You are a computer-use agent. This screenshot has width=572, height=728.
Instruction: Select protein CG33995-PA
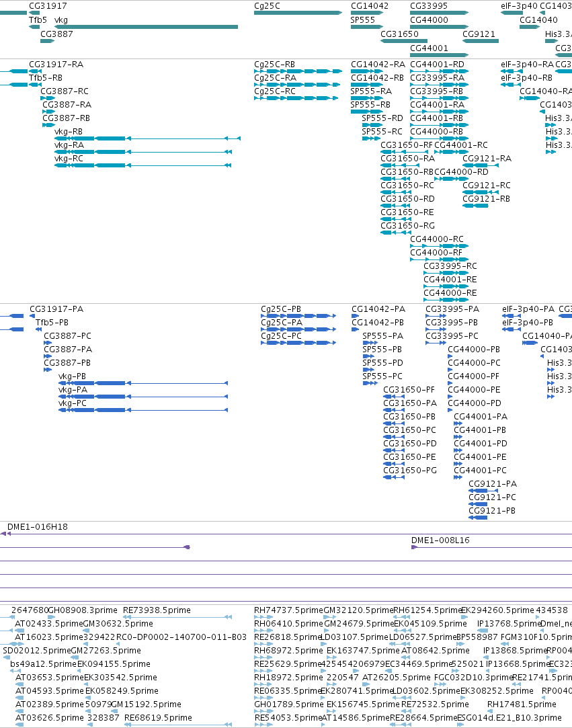point(452,309)
